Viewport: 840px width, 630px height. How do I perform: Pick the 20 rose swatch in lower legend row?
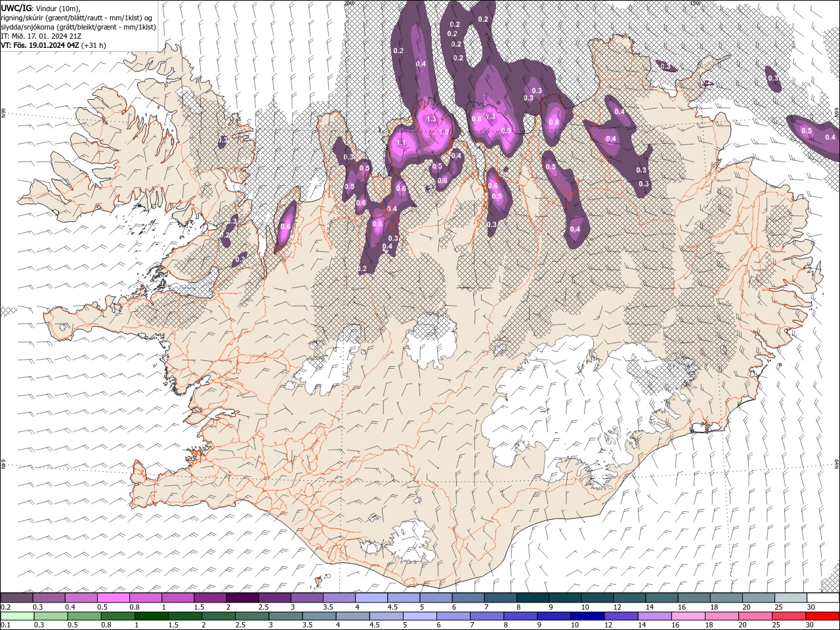[755, 616]
